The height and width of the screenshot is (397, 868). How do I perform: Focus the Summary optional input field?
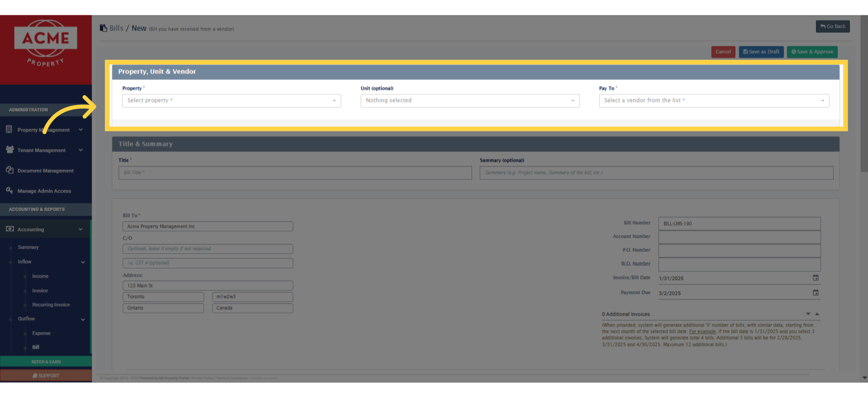coord(656,173)
